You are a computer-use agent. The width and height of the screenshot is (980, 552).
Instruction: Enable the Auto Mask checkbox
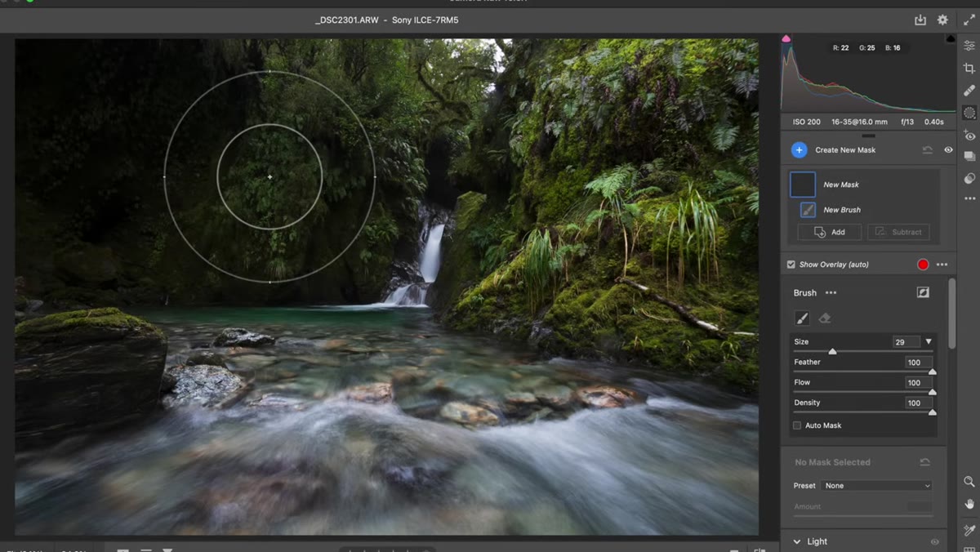coord(797,425)
